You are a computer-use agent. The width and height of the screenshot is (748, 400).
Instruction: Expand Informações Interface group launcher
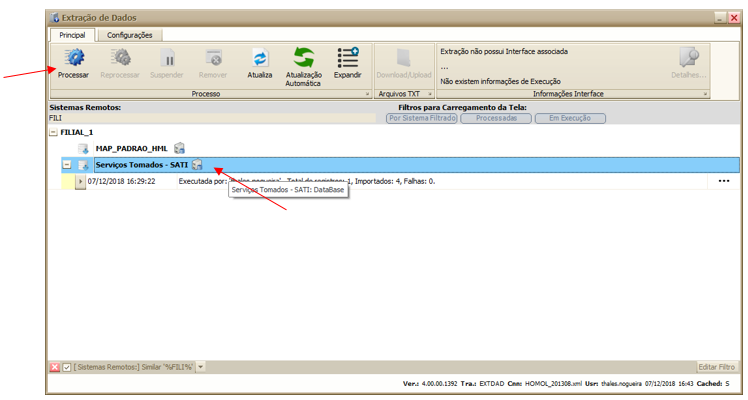[705, 94]
